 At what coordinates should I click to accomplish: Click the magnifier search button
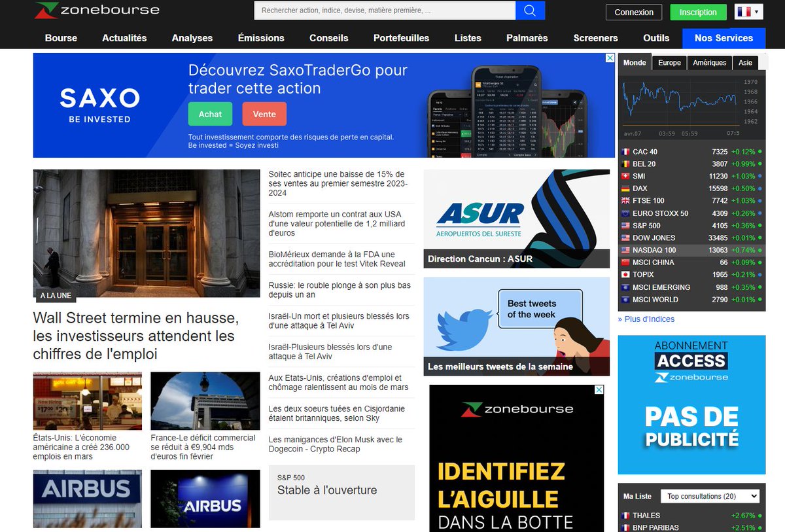click(530, 10)
